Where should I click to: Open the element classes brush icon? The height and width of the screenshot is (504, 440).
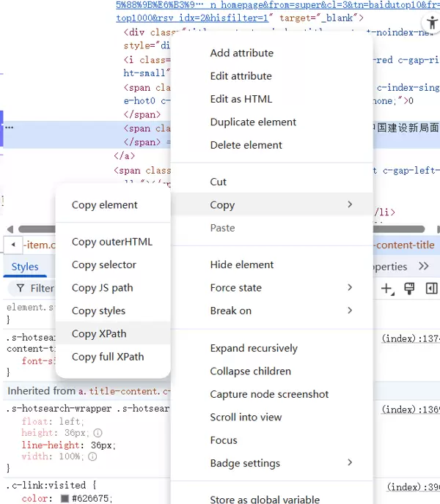(409, 289)
